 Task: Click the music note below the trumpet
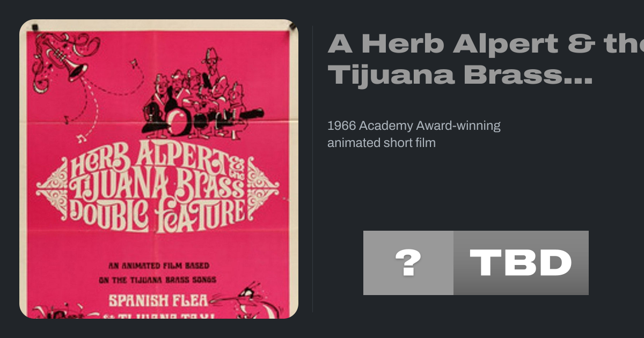82,139
